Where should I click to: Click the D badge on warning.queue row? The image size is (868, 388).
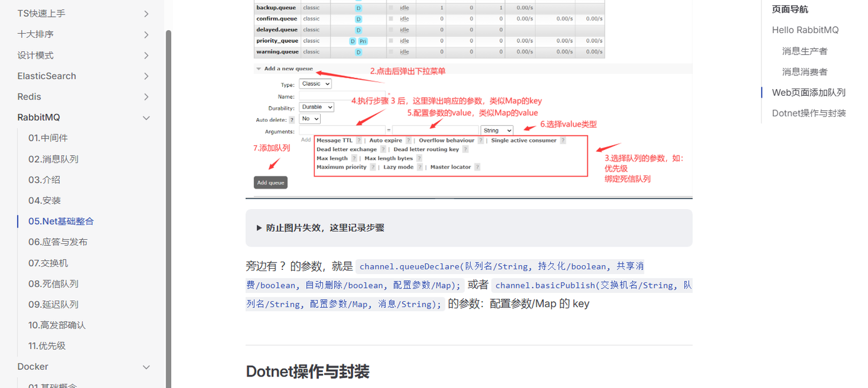coord(358,52)
